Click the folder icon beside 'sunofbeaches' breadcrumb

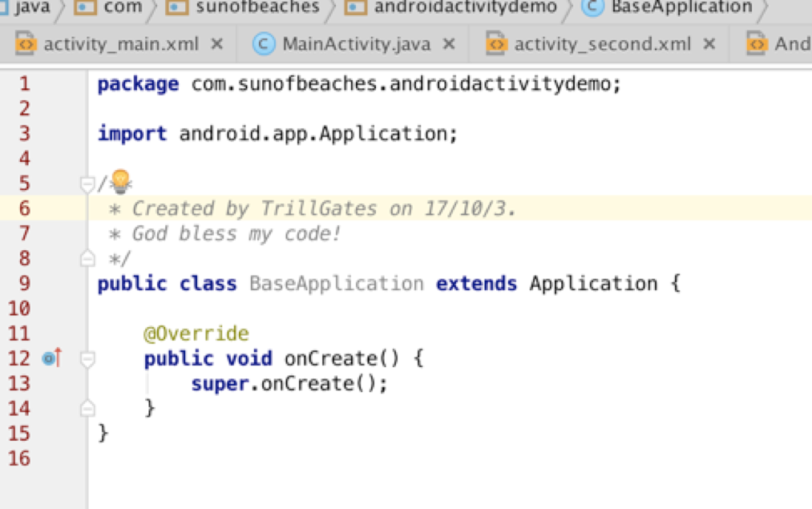(x=176, y=7)
